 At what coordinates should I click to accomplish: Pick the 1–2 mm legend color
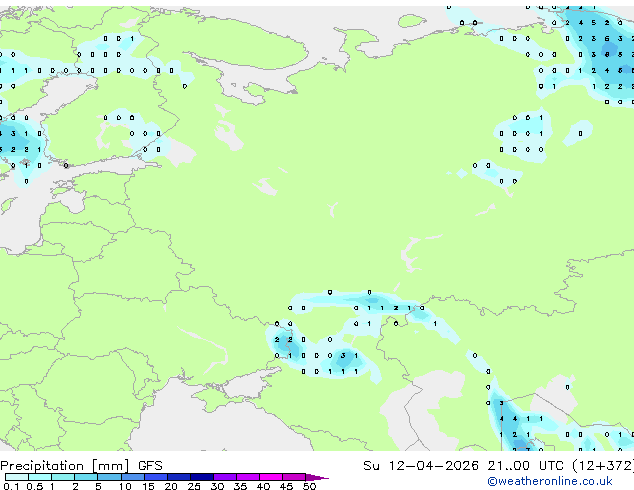[x=63, y=477]
